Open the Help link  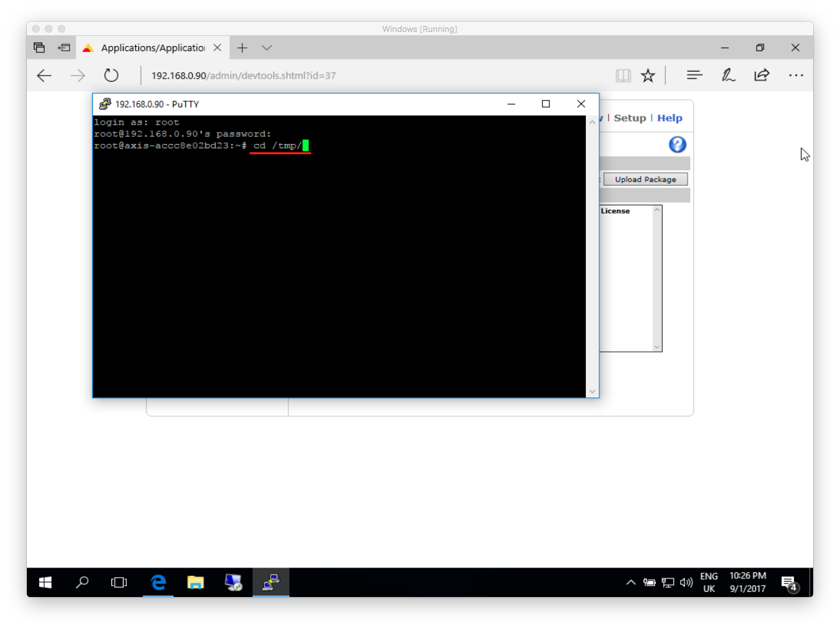pyautogui.click(x=670, y=118)
